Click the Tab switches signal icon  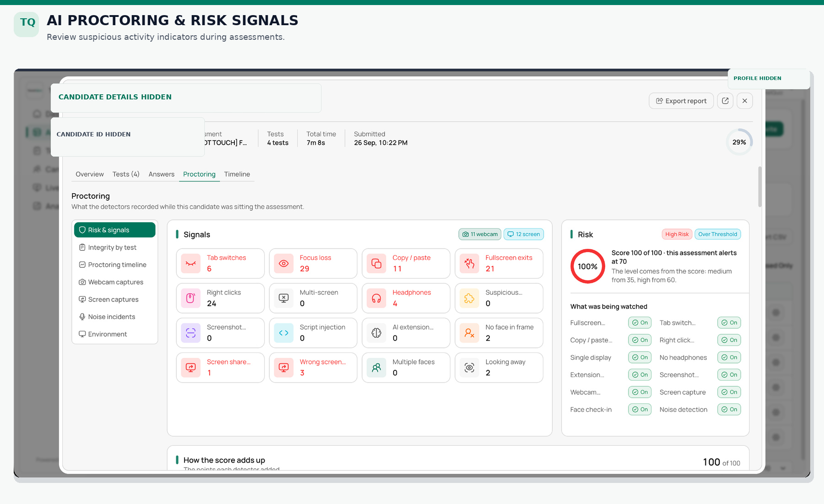point(191,264)
